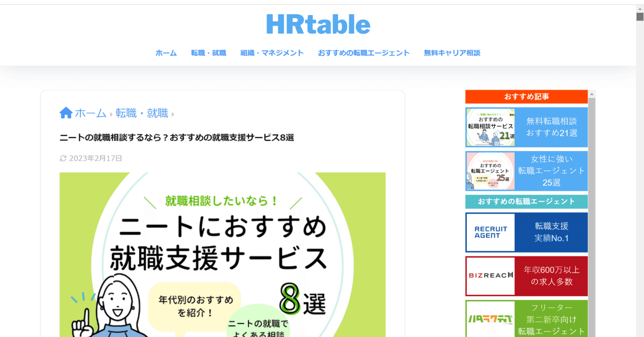The width and height of the screenshot is (644, 337).
Task: Click the update date refresh icon
Action: 62,158
